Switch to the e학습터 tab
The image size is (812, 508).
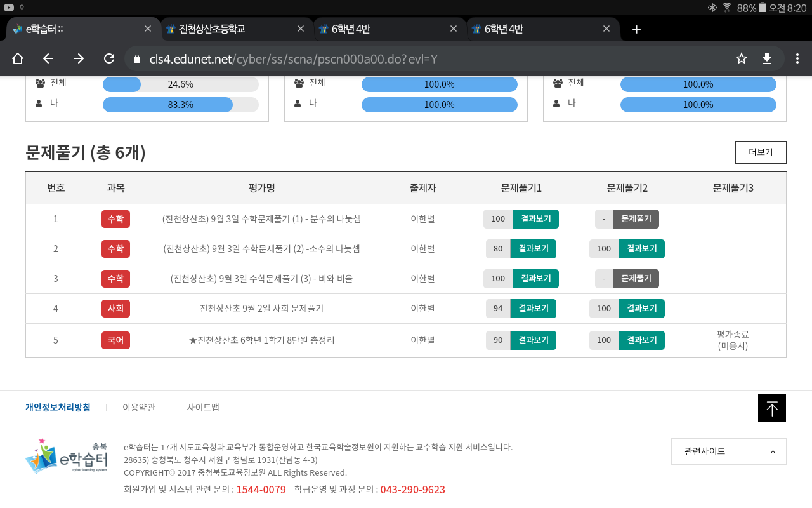tap(82, 29)
